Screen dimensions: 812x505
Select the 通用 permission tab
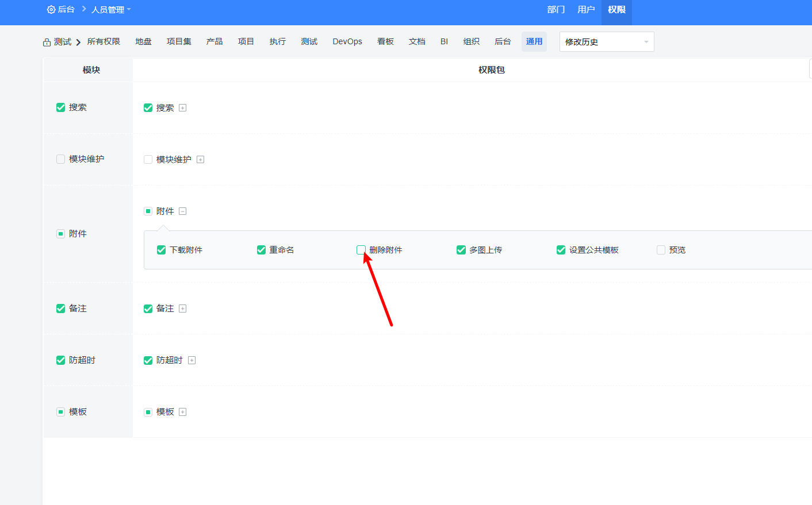534,41
